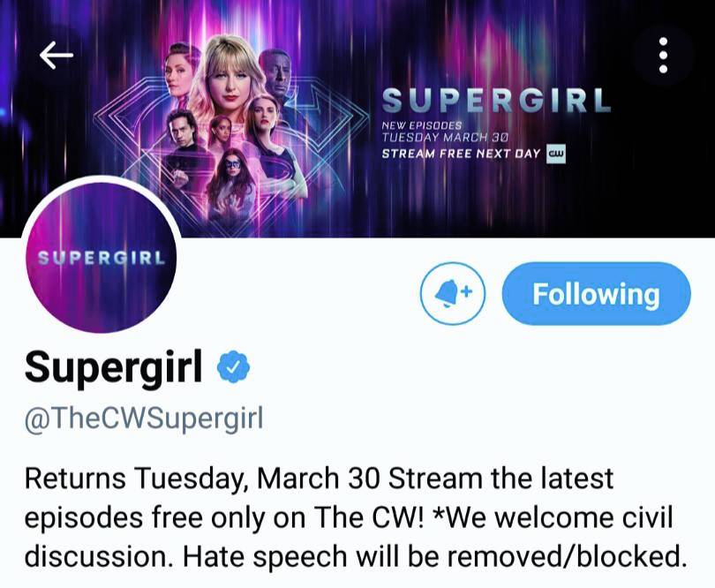Open the round Supergirl profile picture
This screenshot has height=588, width=715.
102,257
